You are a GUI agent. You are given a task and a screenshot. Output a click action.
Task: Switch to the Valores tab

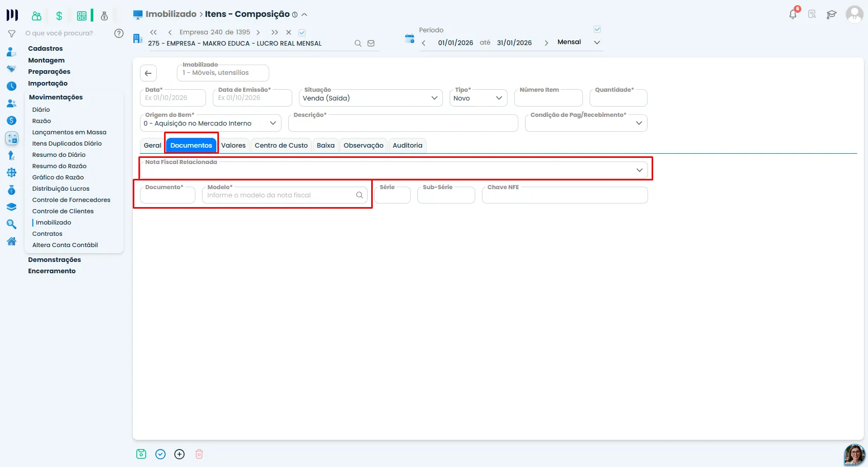pyautogui.click(x=233, y=146)
